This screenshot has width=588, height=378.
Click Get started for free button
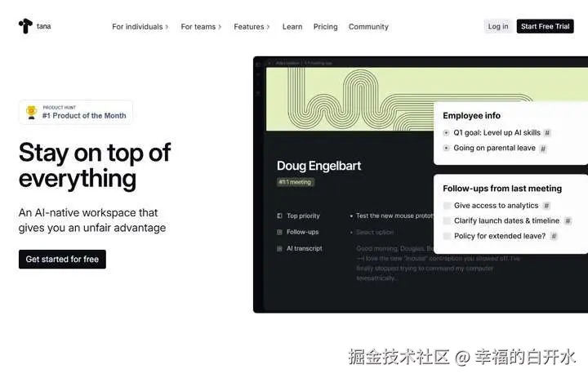(62, 259)
